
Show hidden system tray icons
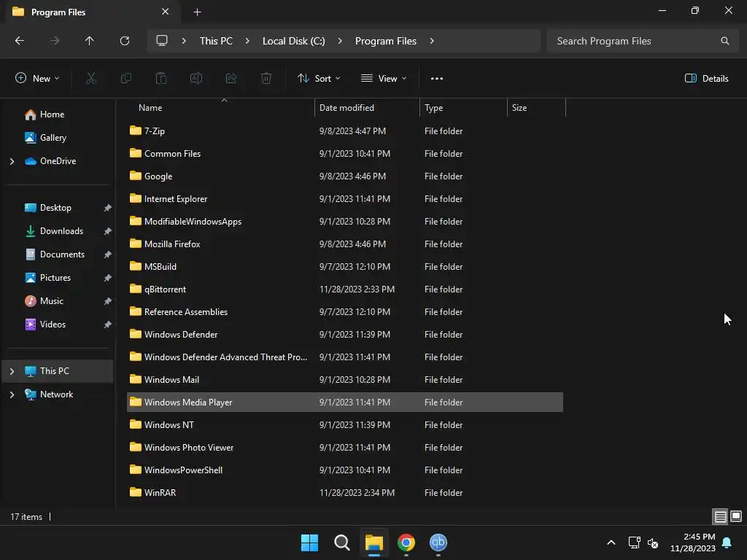(x=611, y=542)
